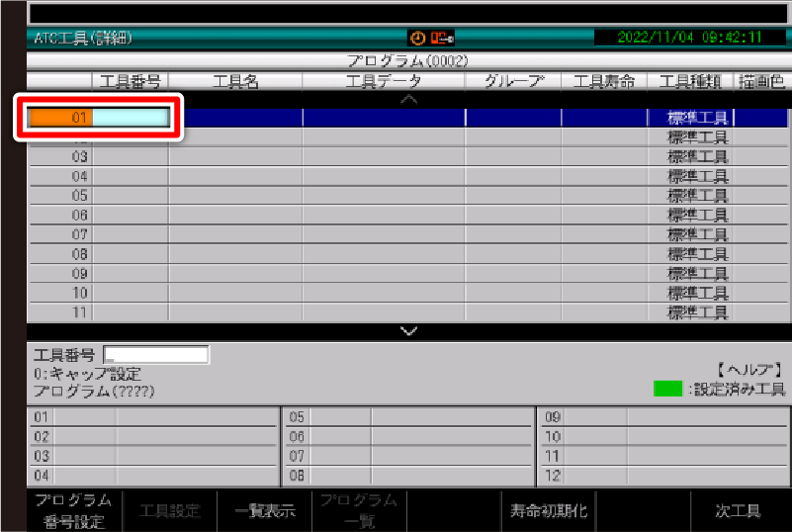
Task: Click the 工具番号 input field
Action: [155, 355]
